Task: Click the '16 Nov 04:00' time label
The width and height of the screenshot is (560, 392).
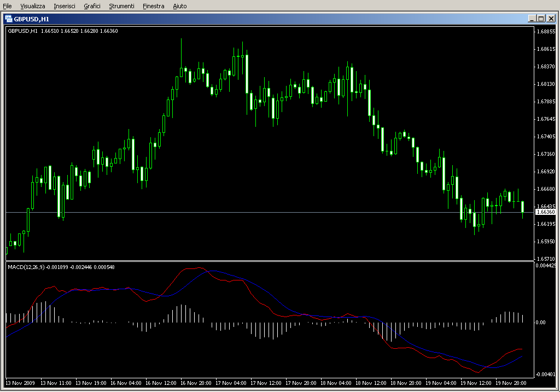Action: 126,383
